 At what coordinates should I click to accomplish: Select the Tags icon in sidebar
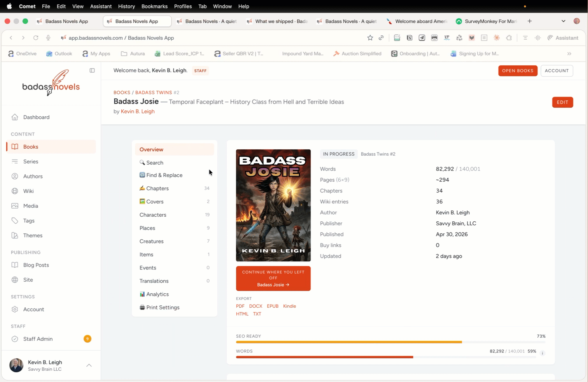pyautogui.click(x=15, y=221)
